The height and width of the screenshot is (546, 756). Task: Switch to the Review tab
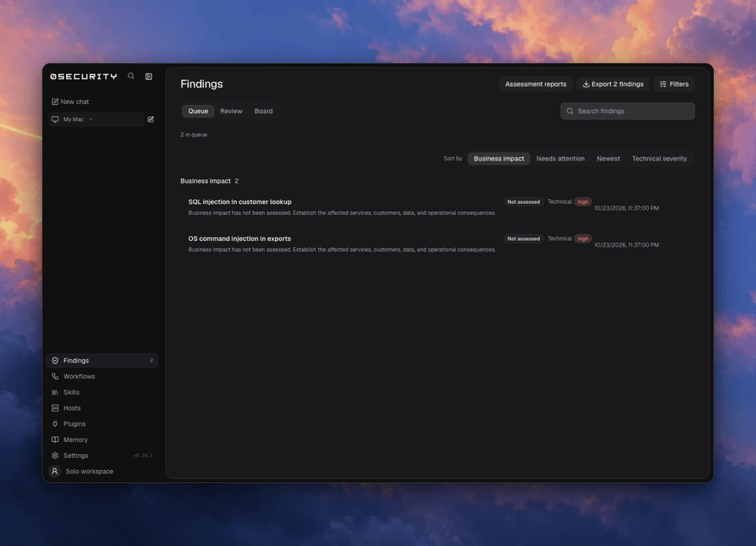232,111
